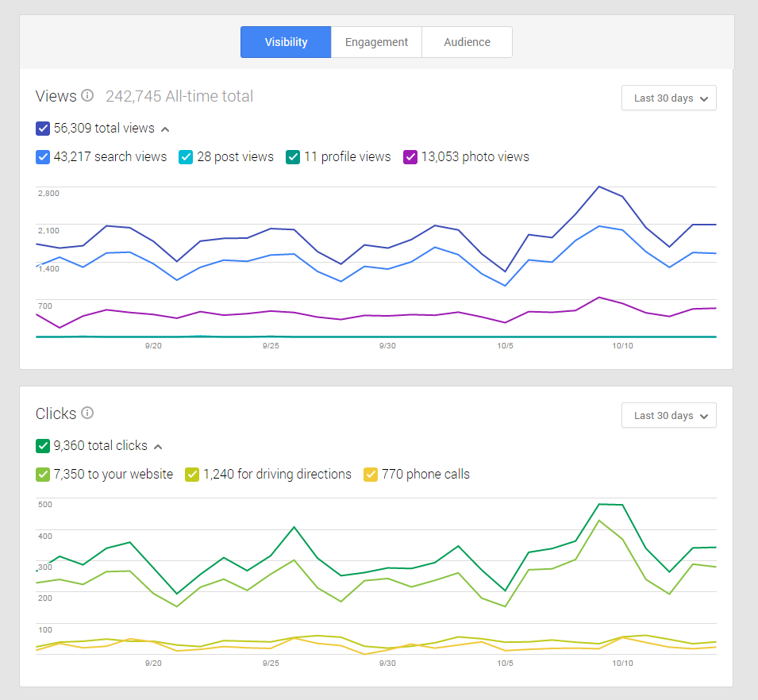Uncheck 1,240 for driving directions
Viewport: 758px width, 700px height.
click(190, 474)
